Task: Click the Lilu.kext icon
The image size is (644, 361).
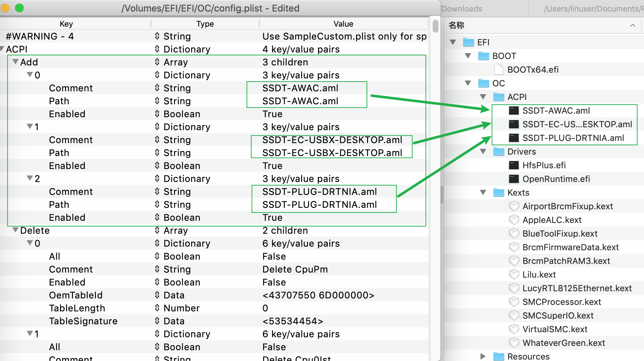Action: 514,275
